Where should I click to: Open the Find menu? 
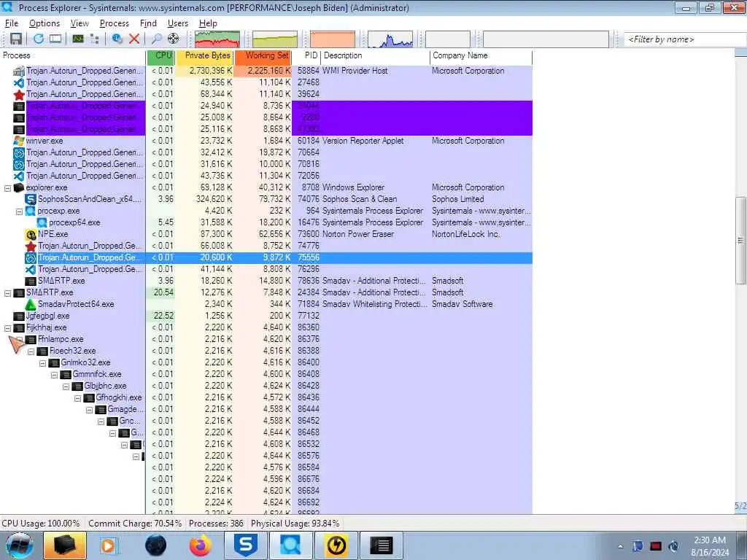coord(148,23)
